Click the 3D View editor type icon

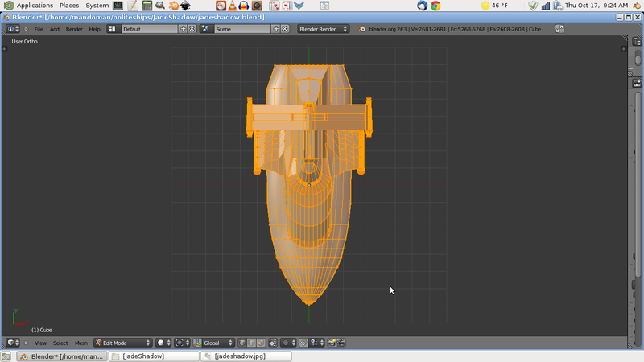pyautogui.click(x=13, y=343)
